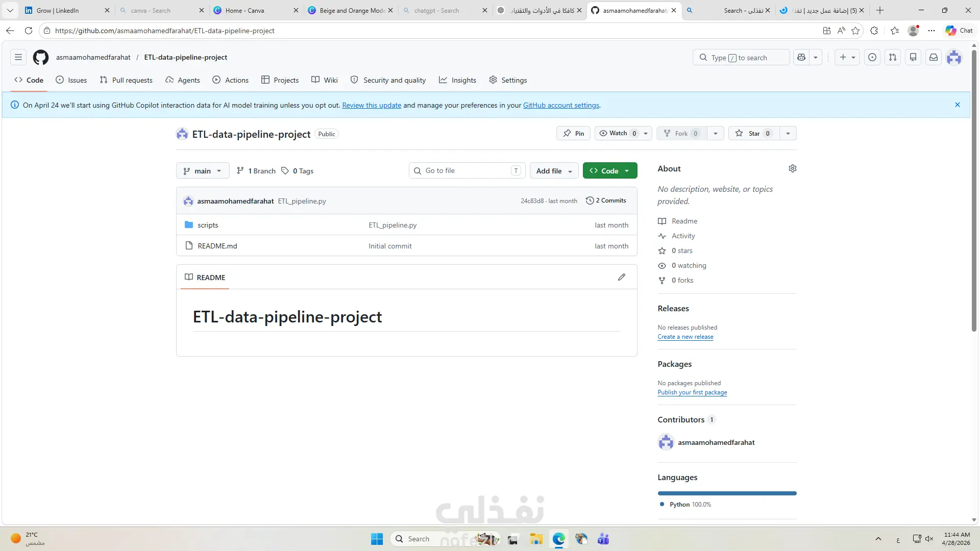Open read aloud icon in address bar
The height and width of the screenshot is (551, 980).
click(x=841, y=31)
